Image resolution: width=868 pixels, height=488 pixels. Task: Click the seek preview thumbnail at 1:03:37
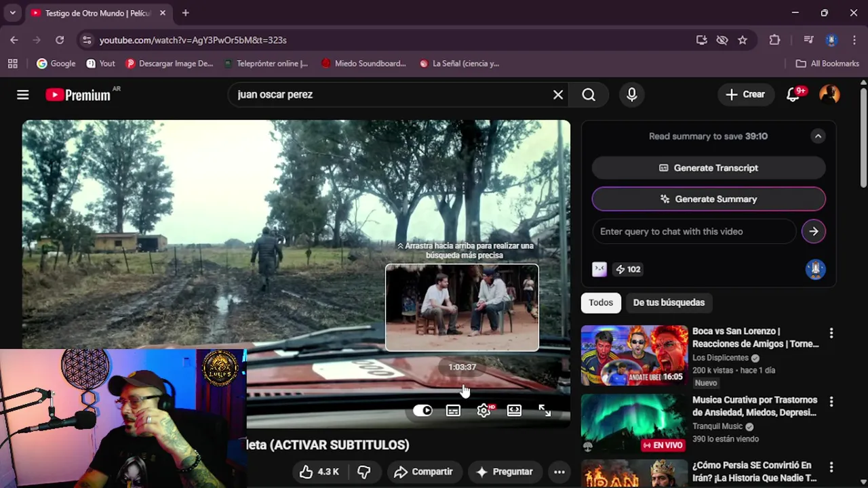pyautogui.click(x=462, y=308)
